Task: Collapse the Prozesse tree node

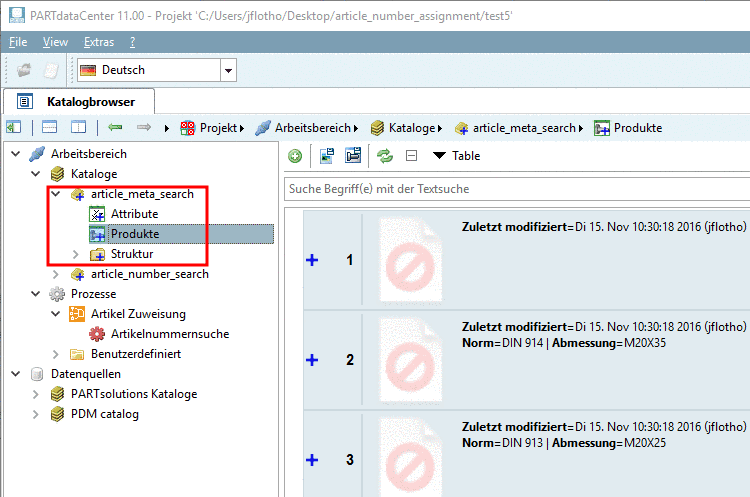Action: (36, 294)
